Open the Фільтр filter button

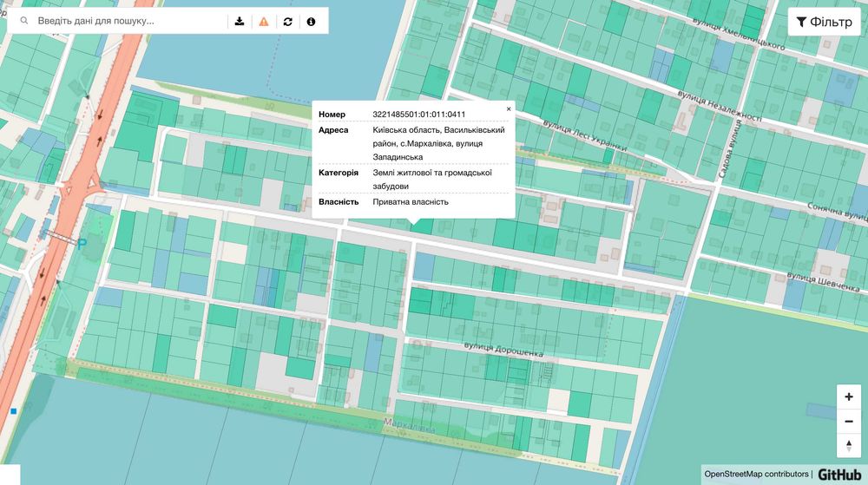825,22
